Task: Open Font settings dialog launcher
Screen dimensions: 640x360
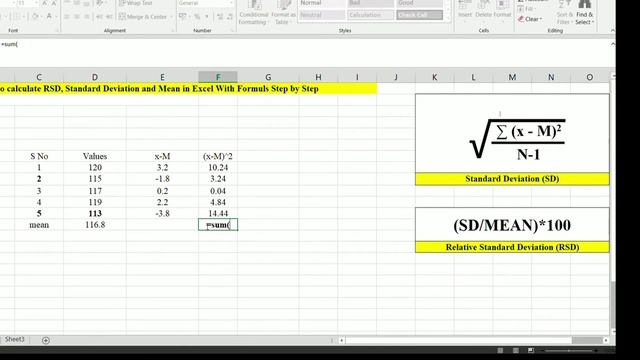Action: click(x=57, y=31)
